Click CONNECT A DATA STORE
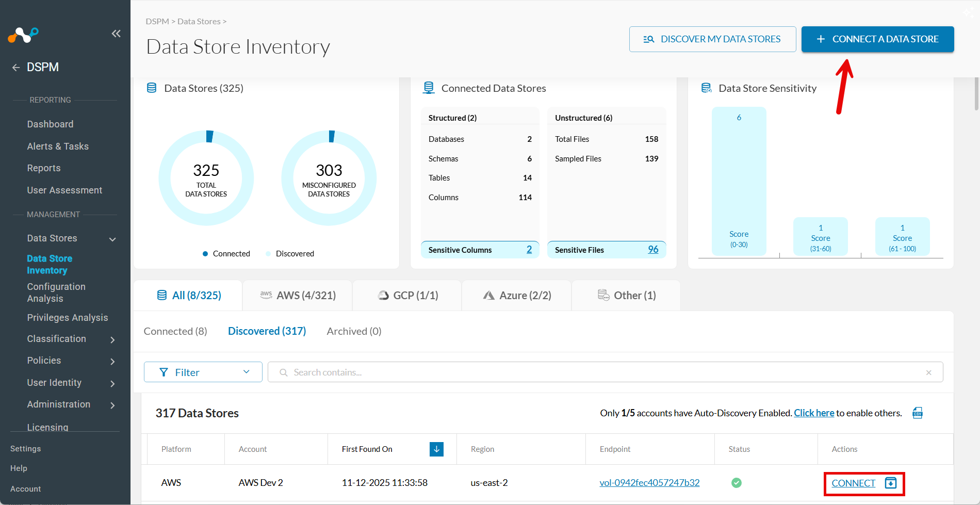This screenshot has height=505, width=980. coord(877,39)
